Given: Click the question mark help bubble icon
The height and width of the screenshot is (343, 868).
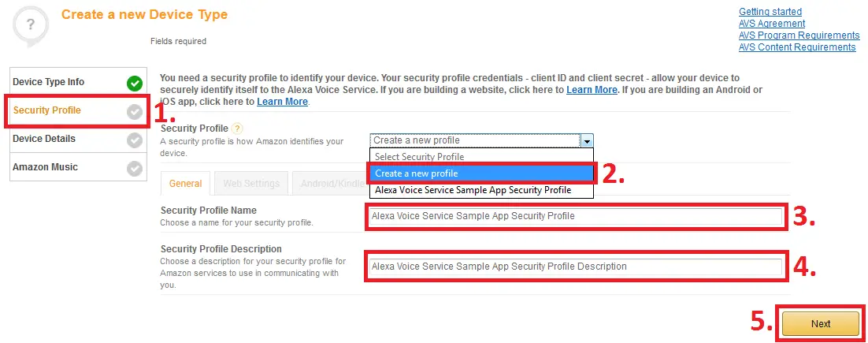Looking at the screenshot, I should tap(30, 25).
